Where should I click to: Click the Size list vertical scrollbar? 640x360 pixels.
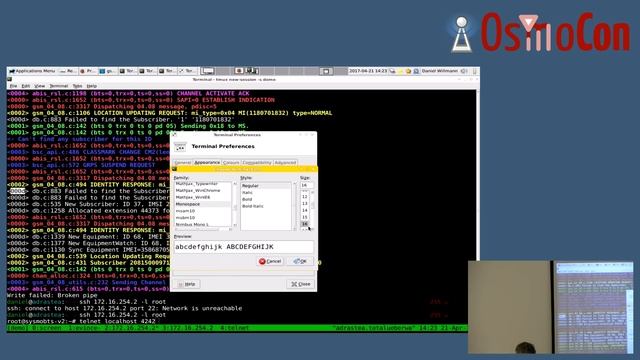312,210
